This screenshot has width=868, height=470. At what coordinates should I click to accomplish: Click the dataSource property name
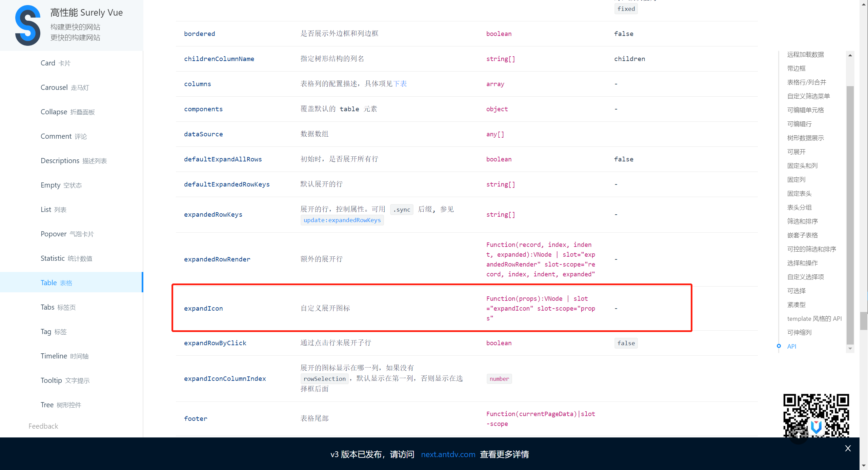(203, 134)
